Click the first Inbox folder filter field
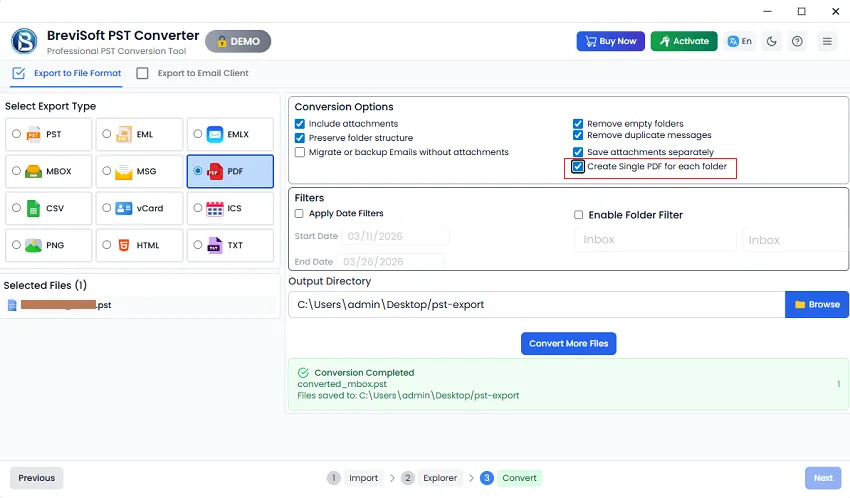The width and height of the screenshot is (850, 498). coord(655,240)
